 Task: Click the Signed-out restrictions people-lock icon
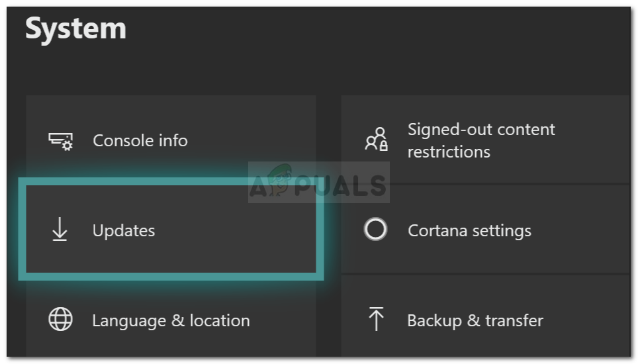(376, 140)
